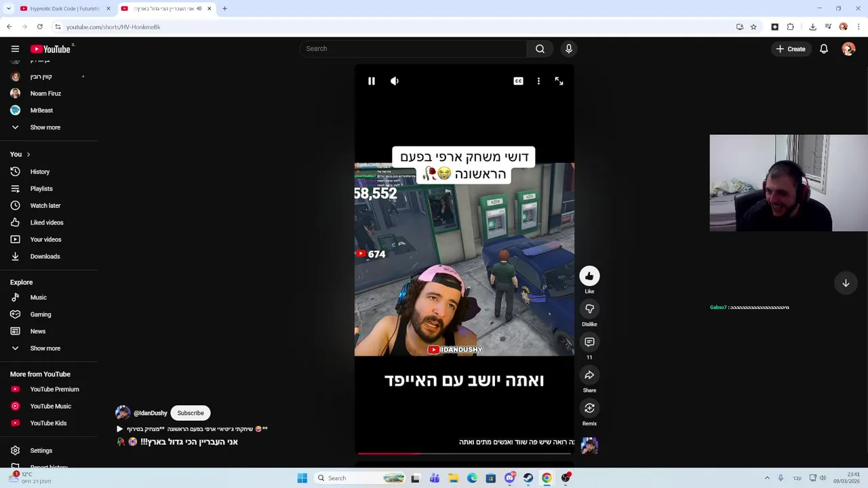868x488 pixels.
Task: Open the YouTube guide hamburger menu
Action: [x=15, y=49]
